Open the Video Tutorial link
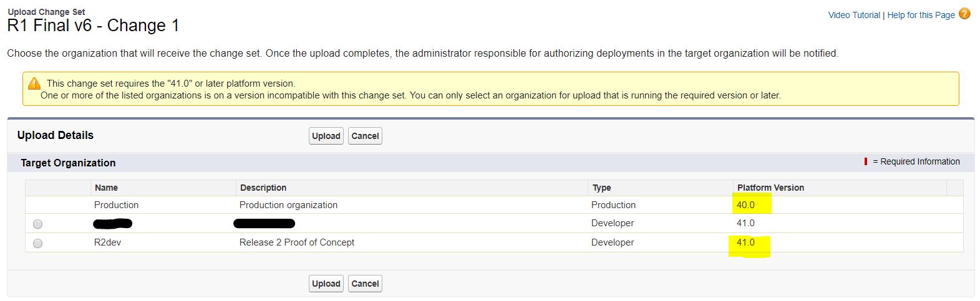This screenshot has width=980, height=301. click(854, 15)
